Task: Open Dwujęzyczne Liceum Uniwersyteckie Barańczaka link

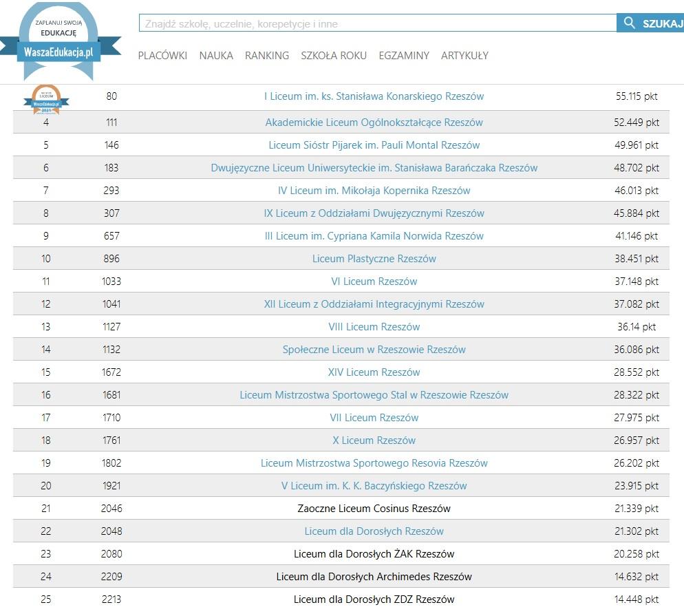Action: (x=374, y=168)
